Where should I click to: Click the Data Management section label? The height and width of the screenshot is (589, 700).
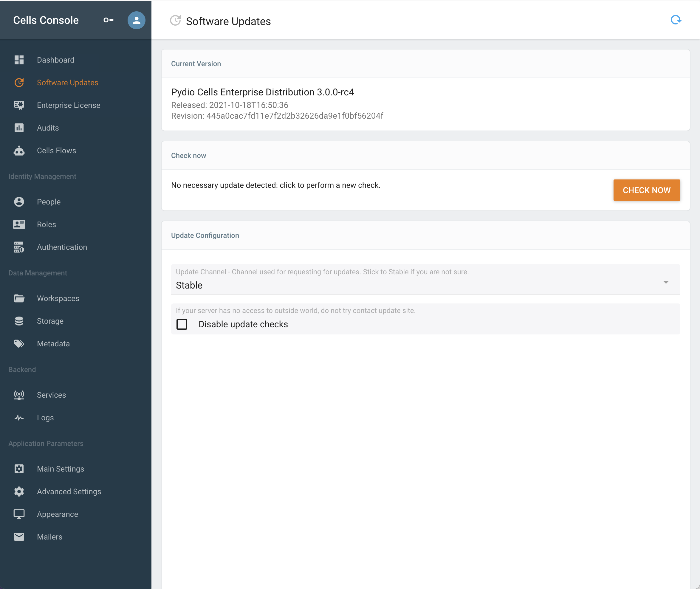click(38, 273)
